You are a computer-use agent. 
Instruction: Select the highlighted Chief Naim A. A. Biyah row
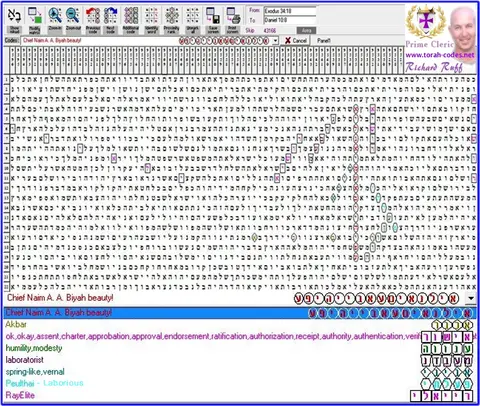(240, 313)
